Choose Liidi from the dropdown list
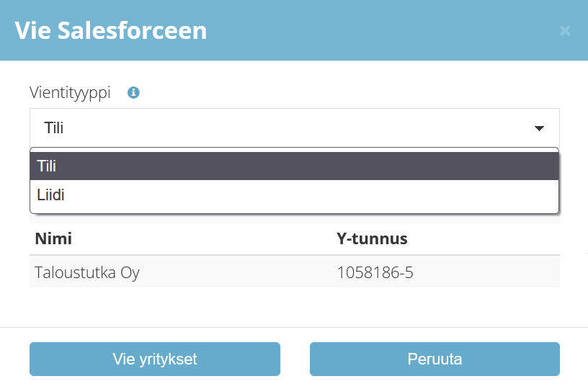This screenshot has height=389, width=588. click(295, 195)
